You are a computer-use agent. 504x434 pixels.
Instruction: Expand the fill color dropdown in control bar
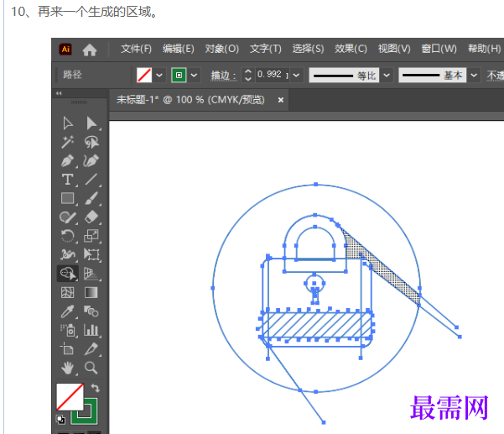pos(159,76)
